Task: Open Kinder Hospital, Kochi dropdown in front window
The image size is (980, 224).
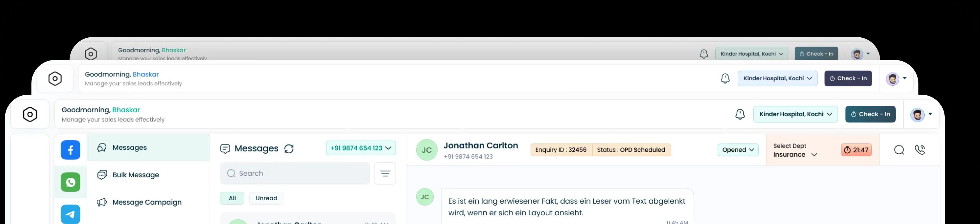Action: pyautogui.click(x=795, y=114)
